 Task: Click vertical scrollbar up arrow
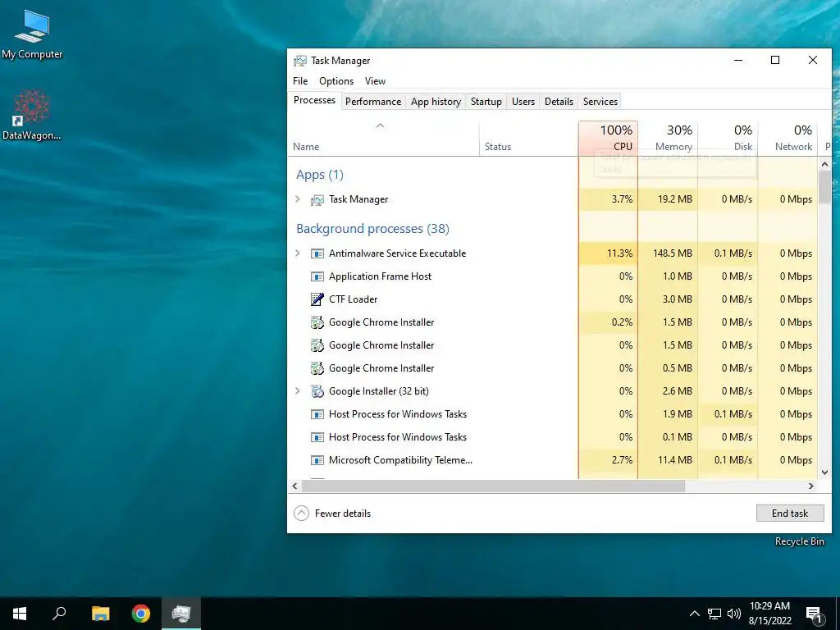824,164
